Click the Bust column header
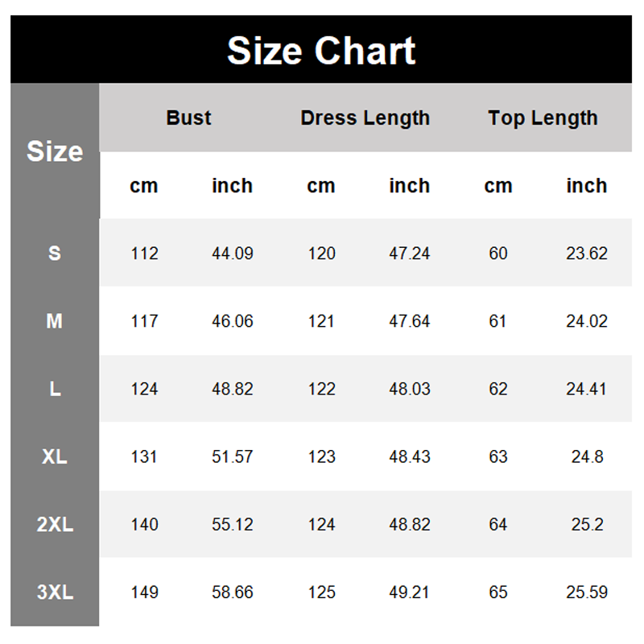644x644 pixels. coord(188,118)
